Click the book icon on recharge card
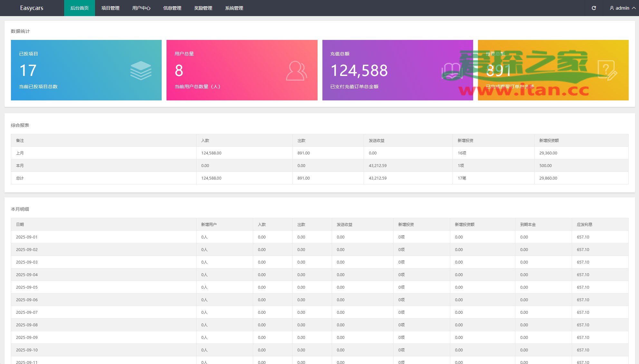Screen dimensions: 639x364 [x=452, y=71]
